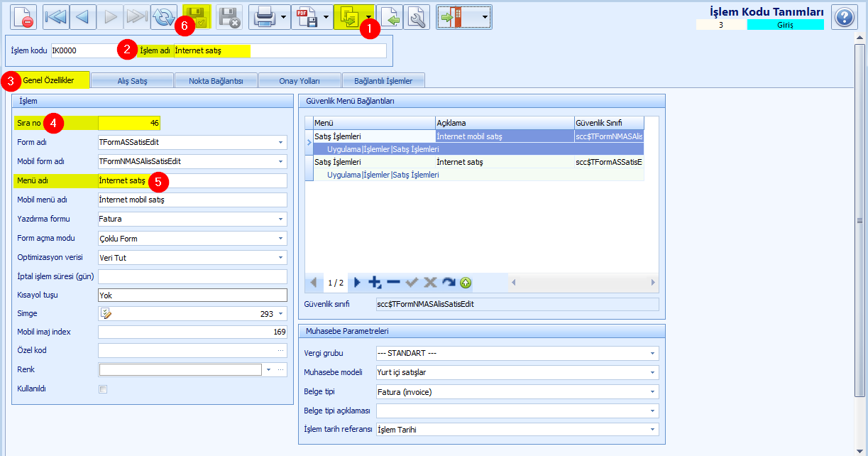Click the refresh record icon
The image size is (868, 456).
[x=164, y=17]
